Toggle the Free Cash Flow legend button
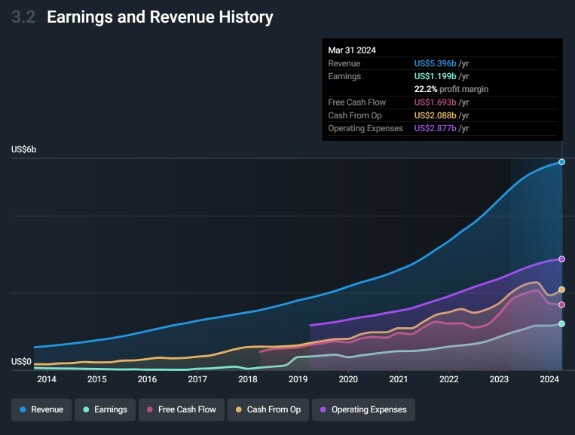Screen dimensions: 575x435 pyautogui.click(x=182, y=410)
